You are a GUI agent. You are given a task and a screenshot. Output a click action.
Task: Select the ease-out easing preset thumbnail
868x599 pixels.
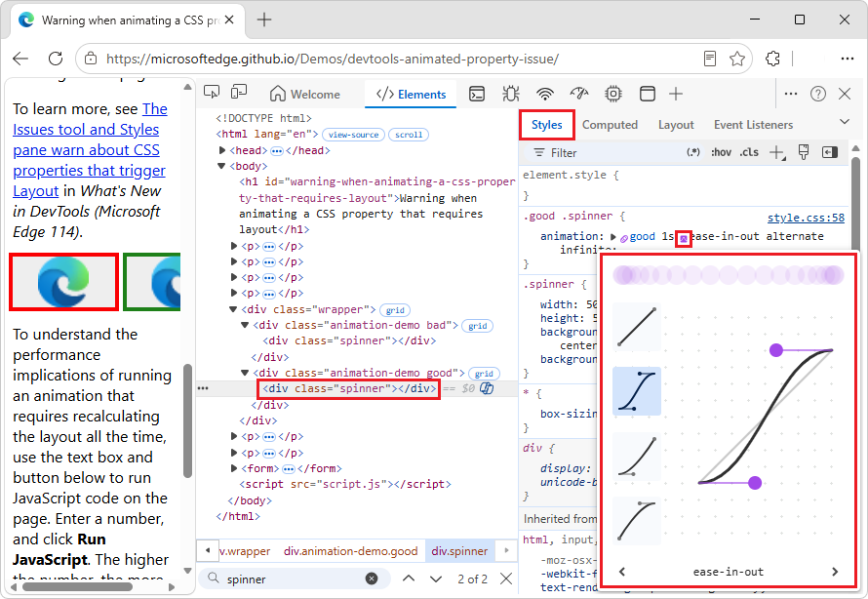tap(637, 521)
